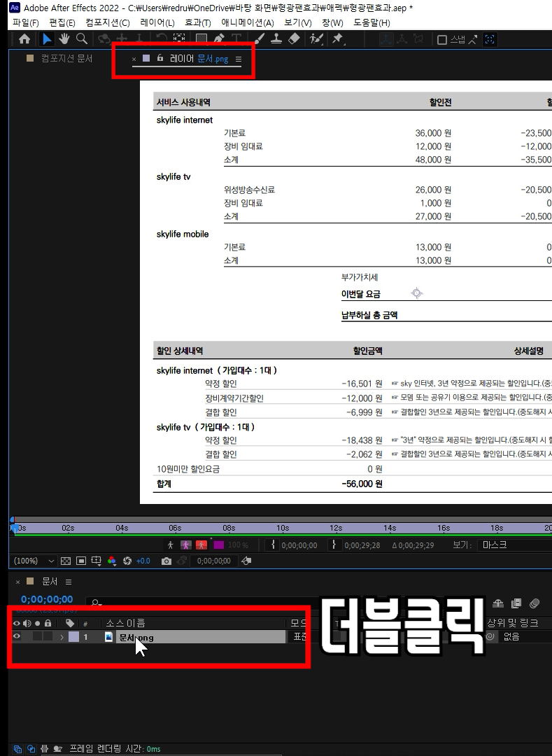Open layer panel menu hamburger
Screen dimensions: 552x756
click(x=239, y=59)
